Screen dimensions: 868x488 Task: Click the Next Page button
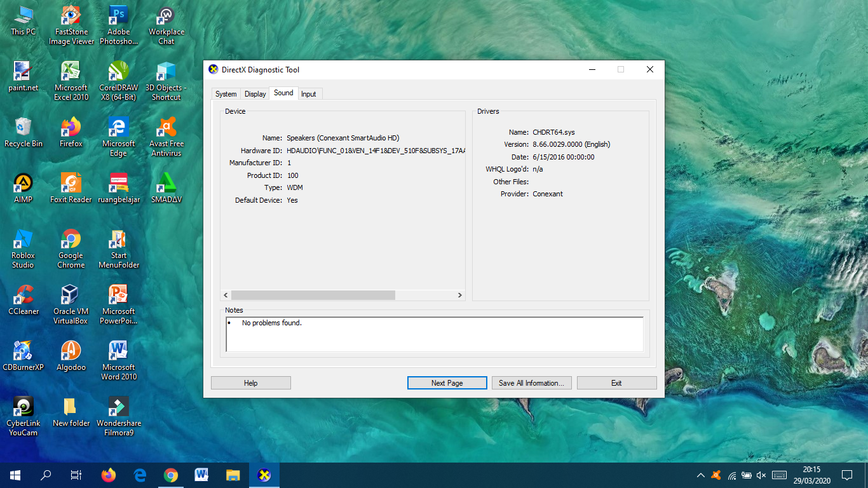coord(447,383)
